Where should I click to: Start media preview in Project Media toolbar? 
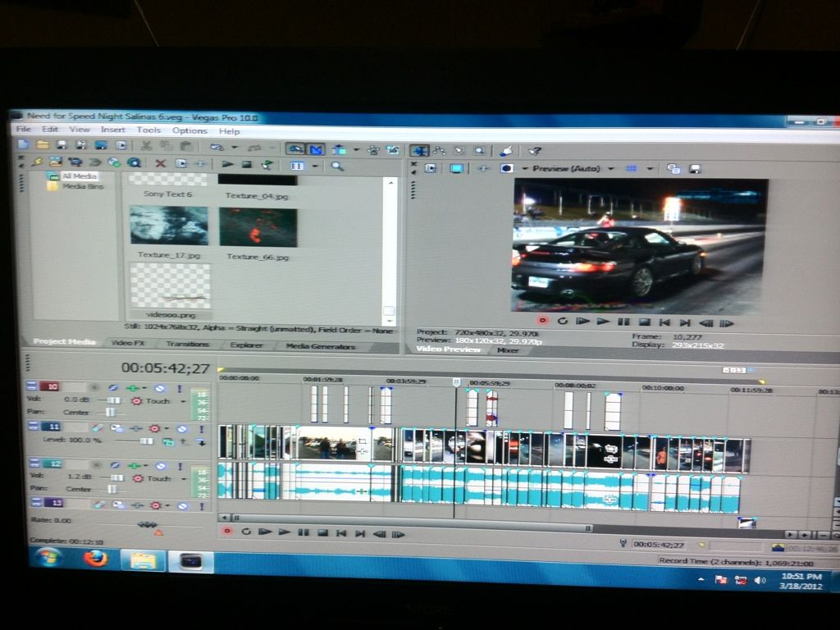(228, 164)
